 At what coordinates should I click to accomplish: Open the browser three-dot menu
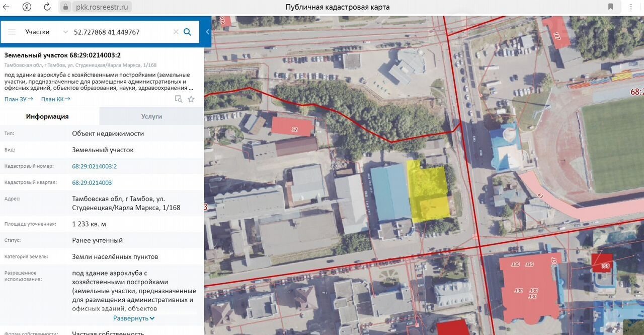pyautogui.click(x=632, y=7)
